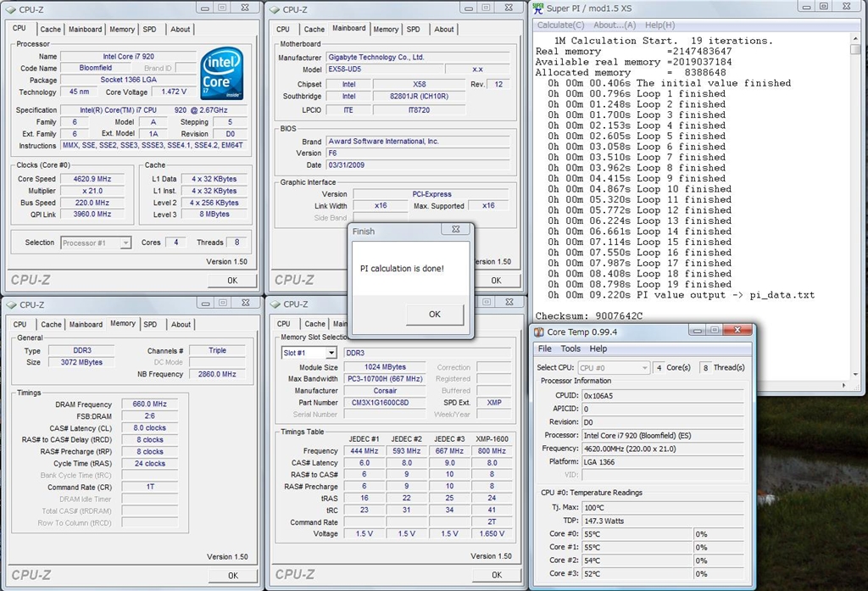This screenshot has height=591, width=868.
Task: Click OK in the CPU-Z Memory timings window
Action: 232,575
